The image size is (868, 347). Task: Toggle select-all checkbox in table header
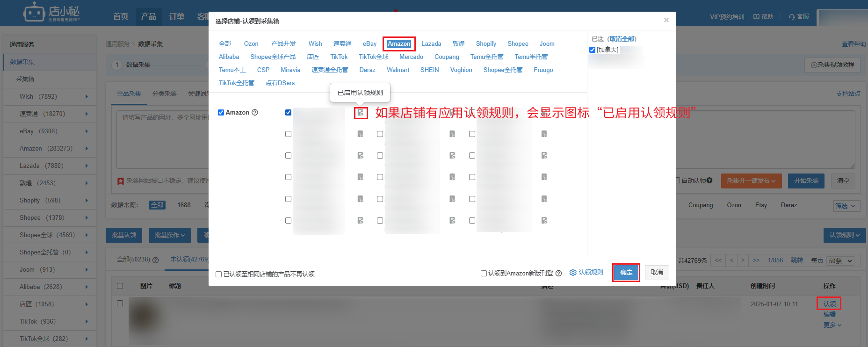tap(120, 286)
